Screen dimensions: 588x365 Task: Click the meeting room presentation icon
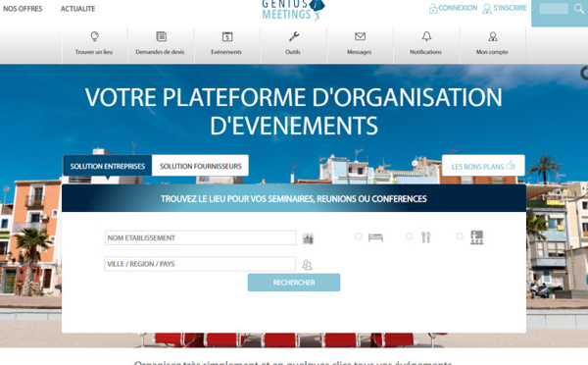477,237
